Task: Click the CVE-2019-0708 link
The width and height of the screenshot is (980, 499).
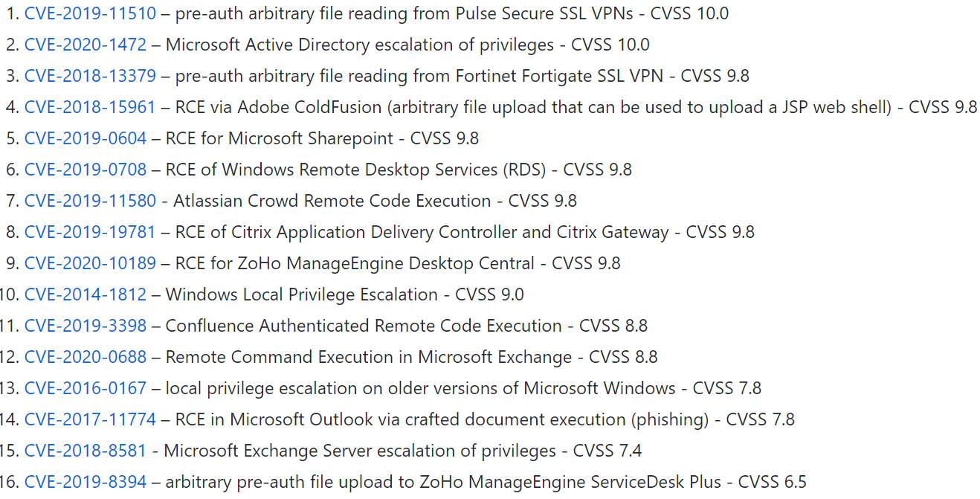Action: pyautogui.click(x=86, y=170)
